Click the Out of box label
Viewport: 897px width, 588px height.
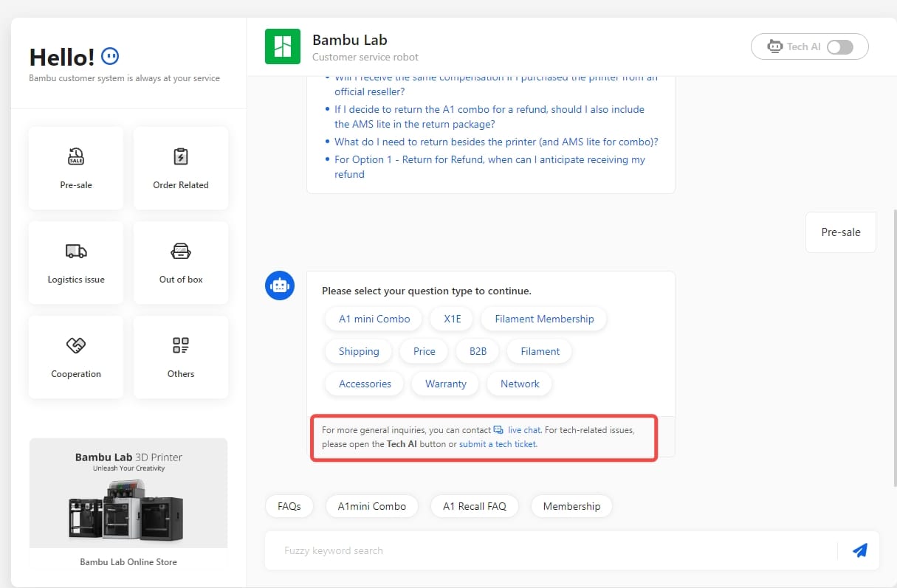pyautogui.click(x=181, y=280)
